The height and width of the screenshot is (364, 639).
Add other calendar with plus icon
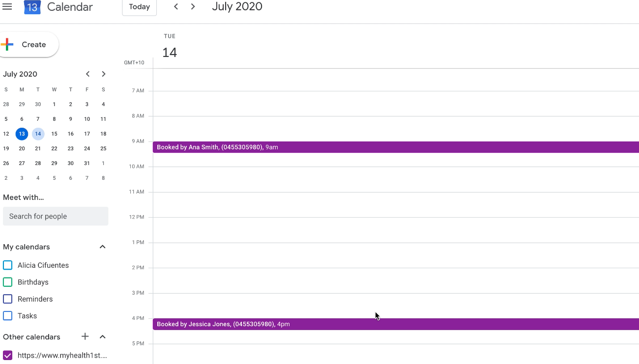pos(85,336)
